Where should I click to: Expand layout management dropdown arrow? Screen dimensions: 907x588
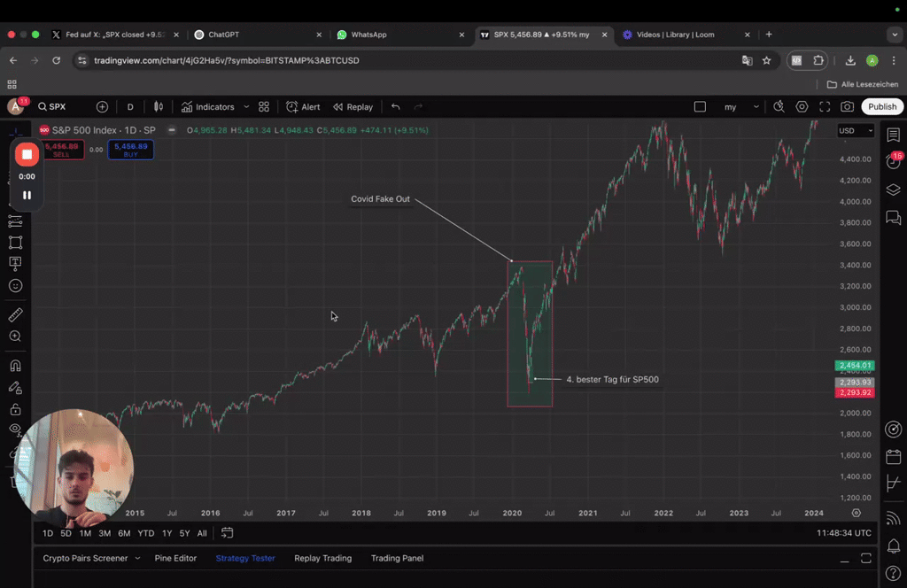click(756, 107)
